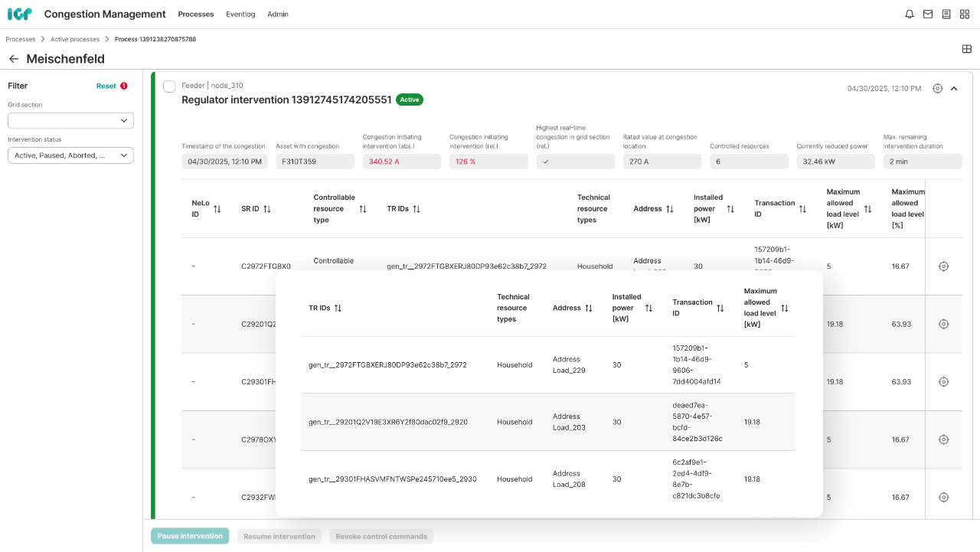980x552 pixels.
Task: Locate resource C2972FTGBX0 with target icon
Action: coord(943,266)
